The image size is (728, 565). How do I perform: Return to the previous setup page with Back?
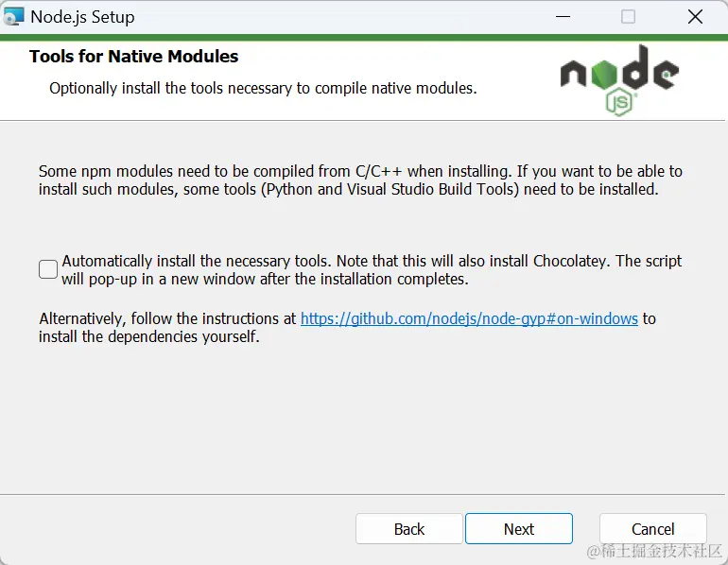point(409,528)
